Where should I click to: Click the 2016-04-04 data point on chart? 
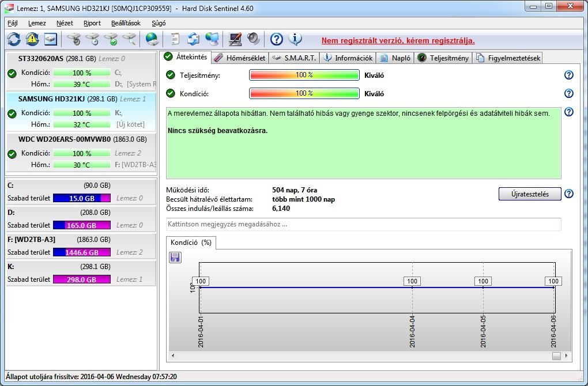(x=412, y=287)
